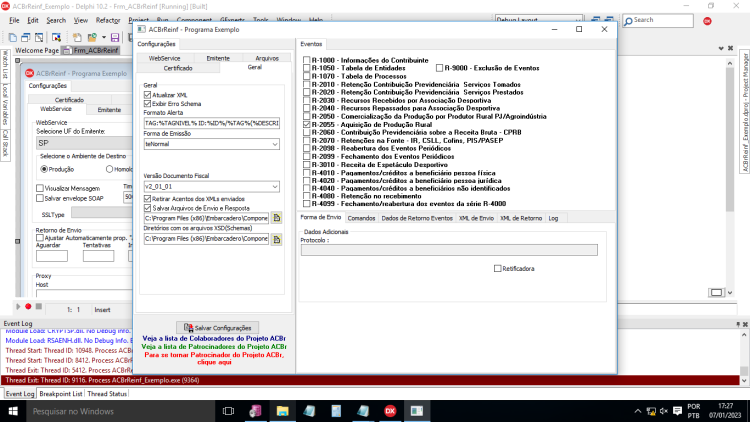Enable the Retificadora checkbox
The height and width of the screenshot is (422, 750).
(x=497, y=268)
